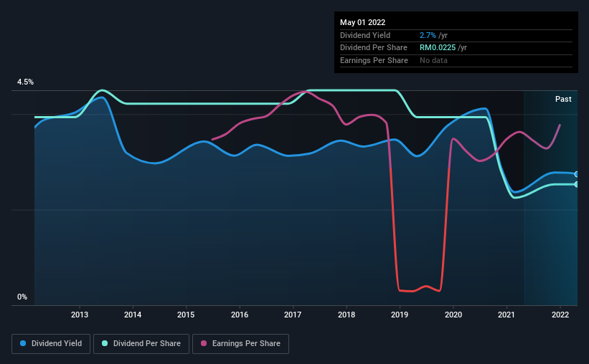This screenshot has width=589, height=364.
Task: Select the blue Dividend Yield endpoint marker
Action: click(576, 174)
